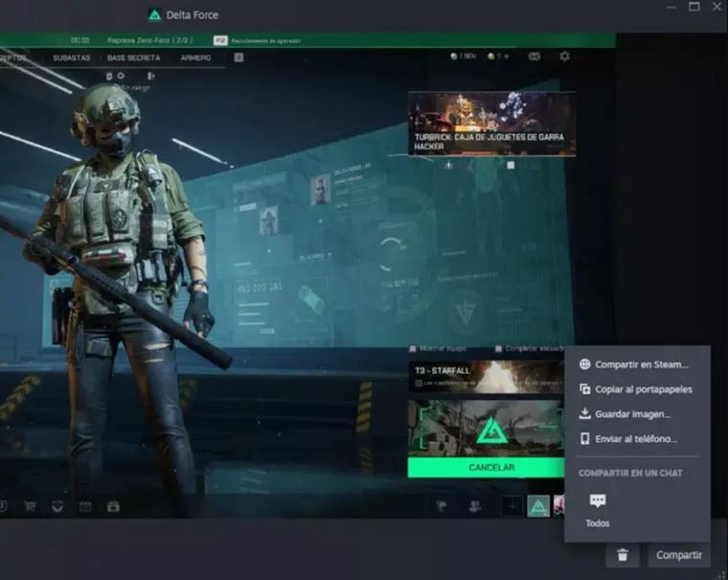Open the SUBASTAS tab in game menu

[72, 58]
